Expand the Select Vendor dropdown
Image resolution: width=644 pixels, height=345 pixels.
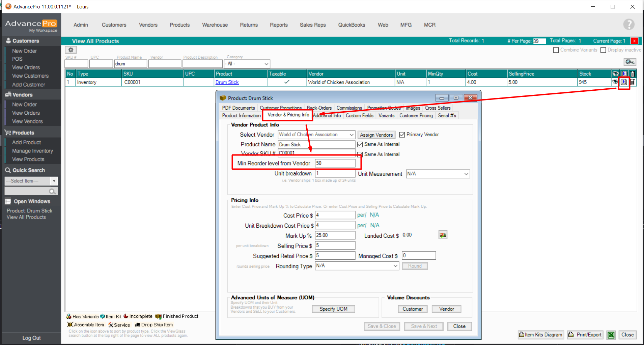351,135
